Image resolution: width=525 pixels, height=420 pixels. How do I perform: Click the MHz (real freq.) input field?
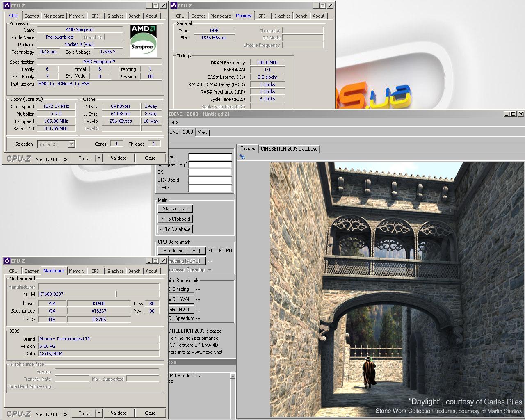210,164
